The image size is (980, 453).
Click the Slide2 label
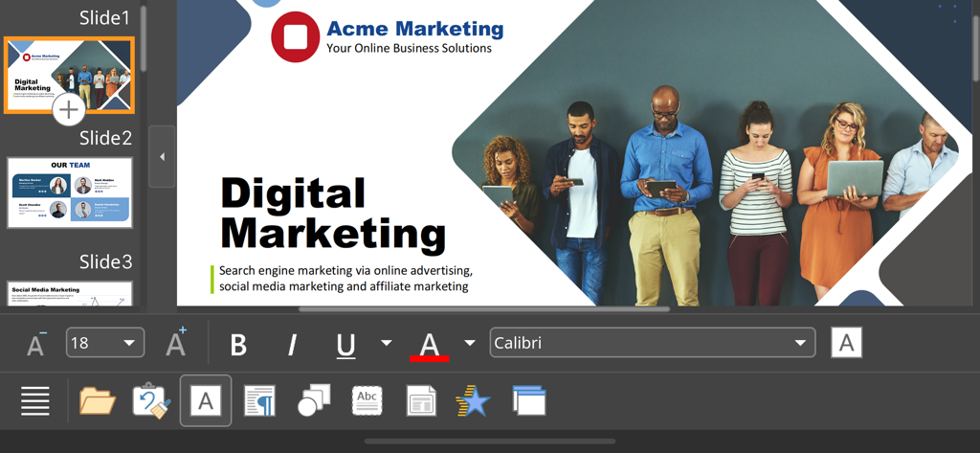point(105,138)
